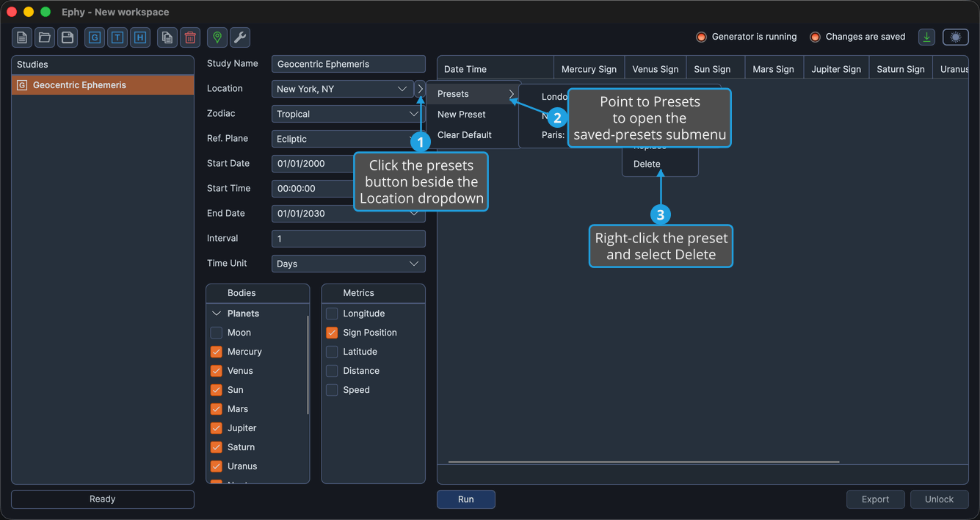Click the blue H study icon
Image resolution: width=980 pixels, height=520 pixels.
pos(140,37)
